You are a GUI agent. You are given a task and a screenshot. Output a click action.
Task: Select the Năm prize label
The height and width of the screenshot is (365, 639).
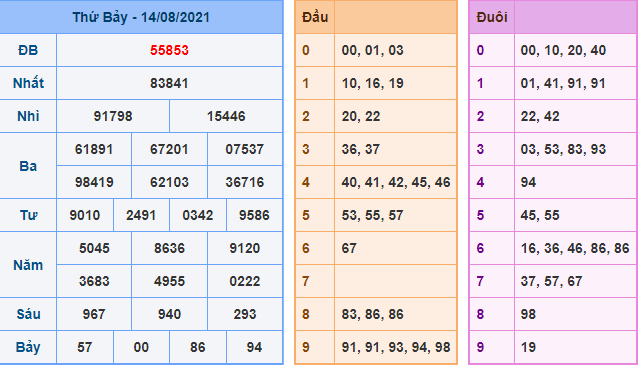point(28,265)
